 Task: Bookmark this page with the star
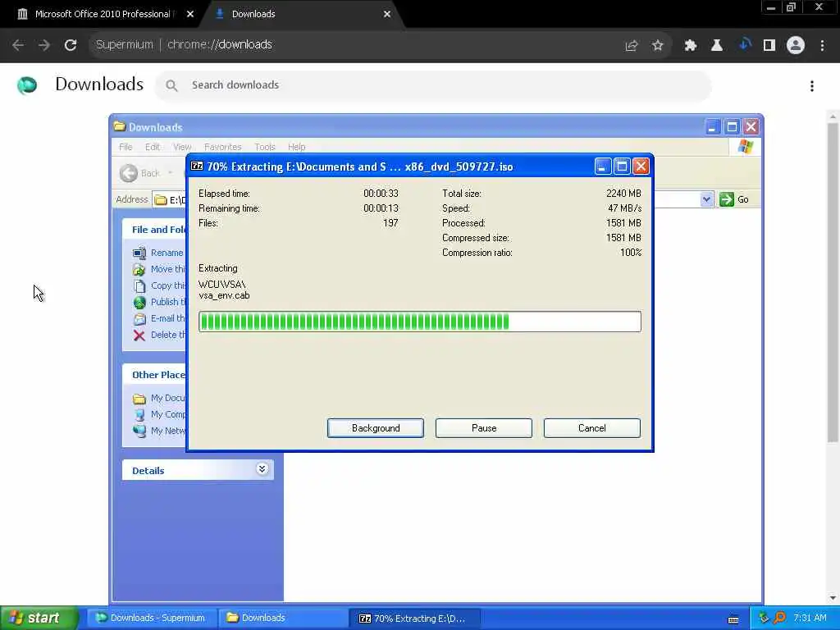pos(657,46)
